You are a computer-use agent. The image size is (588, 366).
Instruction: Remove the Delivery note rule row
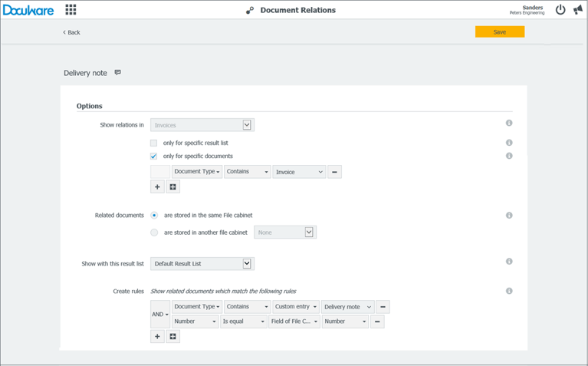383,307
